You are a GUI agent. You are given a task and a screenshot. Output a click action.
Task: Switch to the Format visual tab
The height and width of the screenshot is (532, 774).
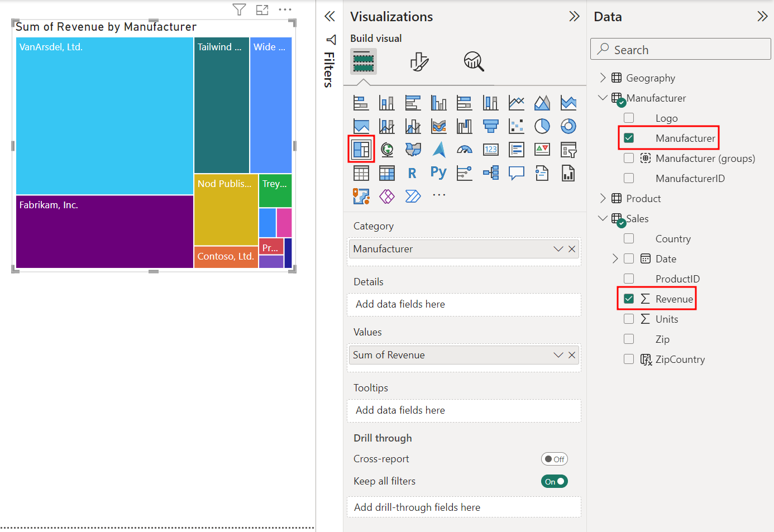(x=419, y=61)
